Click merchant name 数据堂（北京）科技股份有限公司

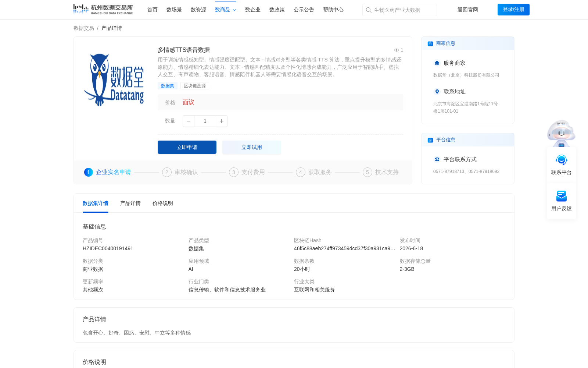[466, 75]
